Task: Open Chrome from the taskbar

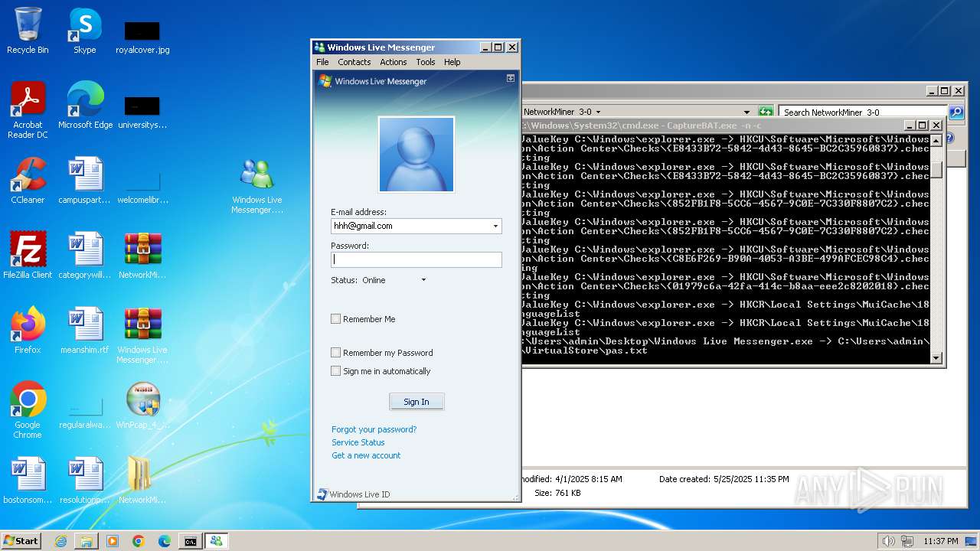Action: coord(139,541)
